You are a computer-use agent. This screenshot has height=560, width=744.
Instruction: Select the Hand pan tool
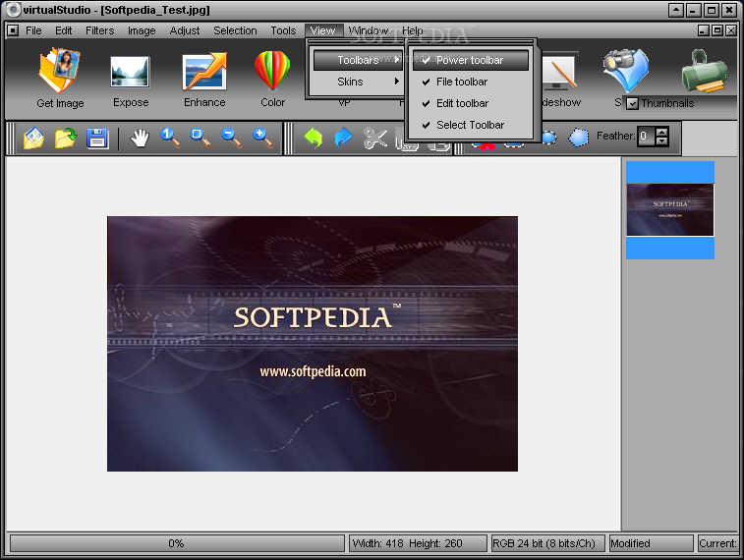click(x=140, y=138)
